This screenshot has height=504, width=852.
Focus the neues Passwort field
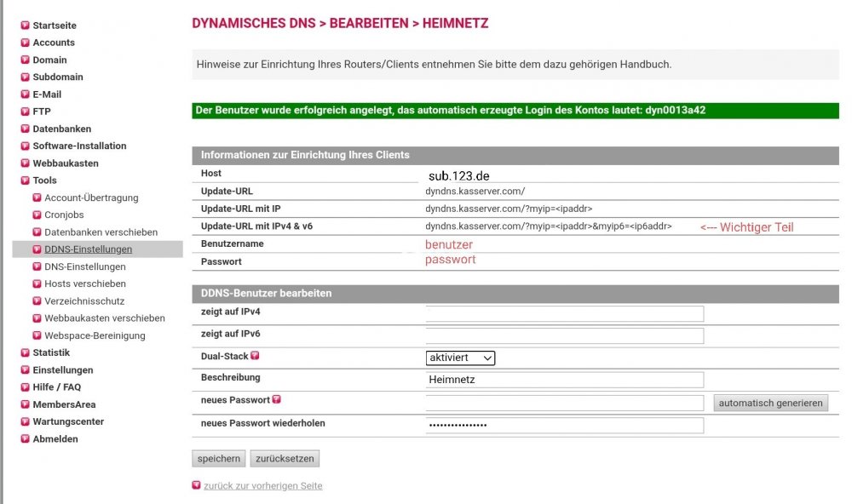(x=565, y=403)
